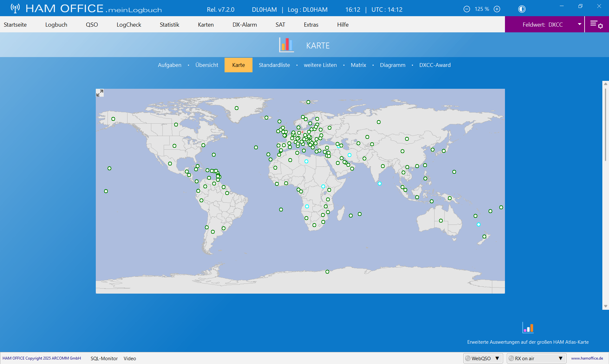Image resolution: width=609 pixels, height=364 pixels.
Task: Toggle the RX on air indicator
Action: point(511,358)
